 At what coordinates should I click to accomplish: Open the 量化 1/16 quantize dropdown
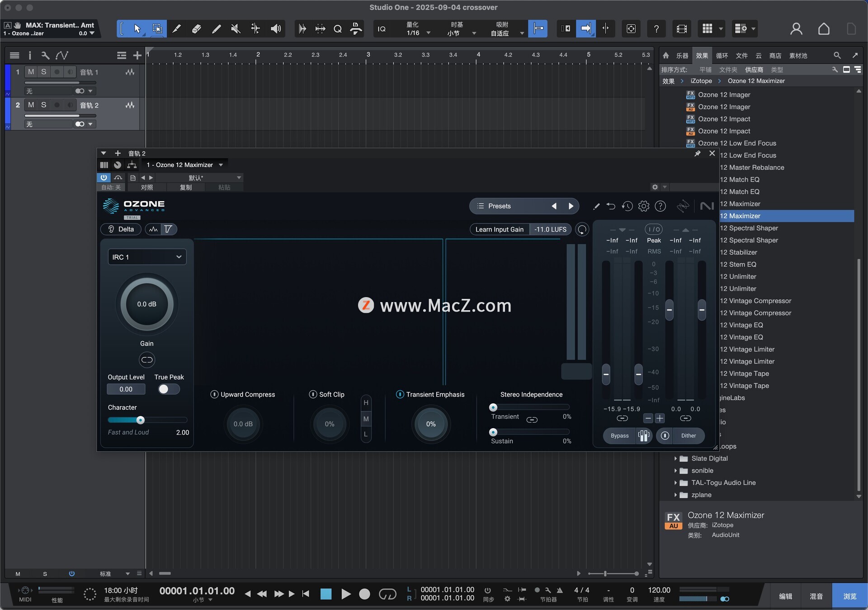coord(418,29)
